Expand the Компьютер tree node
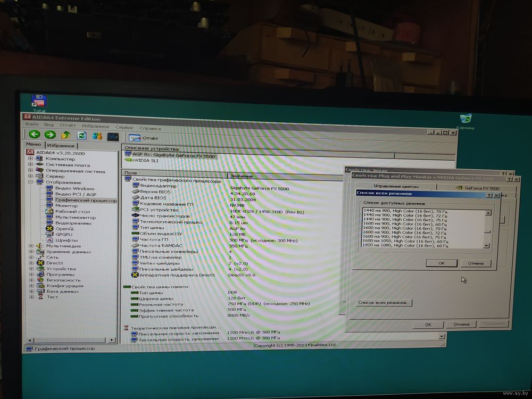Screen dimensions: 532x399 [x=30, y=159]
